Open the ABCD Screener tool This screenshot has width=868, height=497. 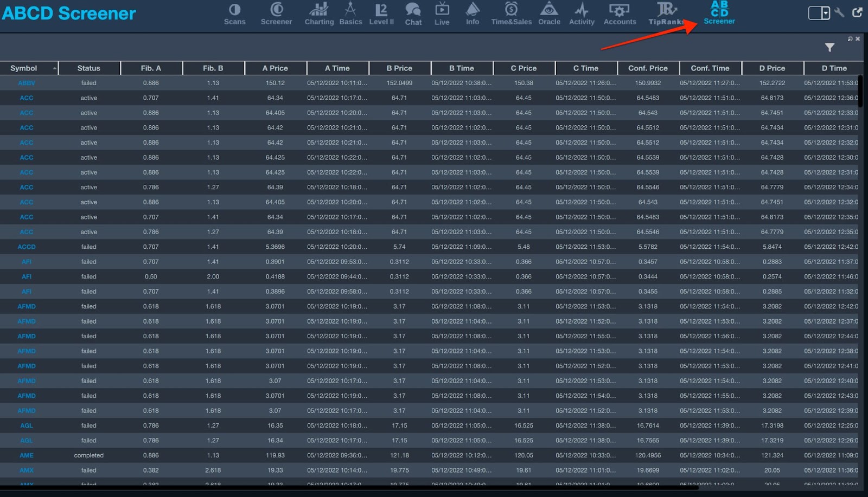pyautogui.click(x=719, y=13)
